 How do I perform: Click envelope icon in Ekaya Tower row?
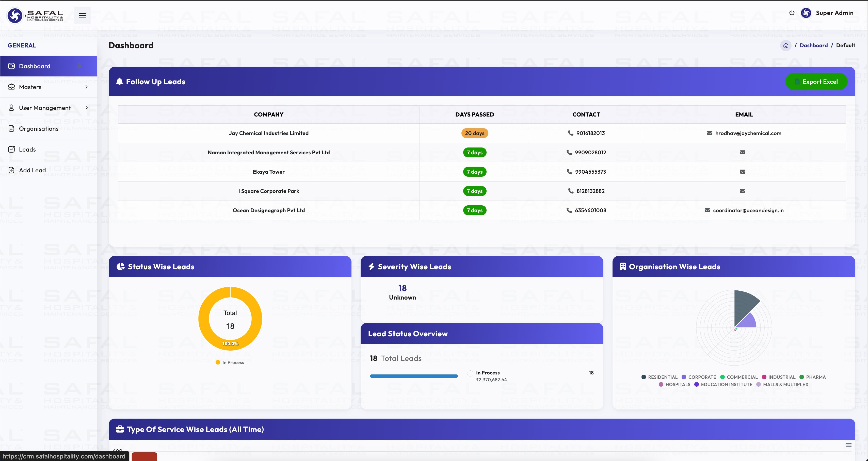742,172
